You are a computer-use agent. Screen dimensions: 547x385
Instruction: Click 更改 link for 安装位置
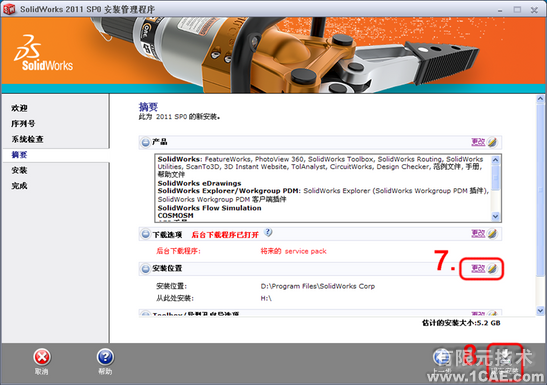coord(478,269)
